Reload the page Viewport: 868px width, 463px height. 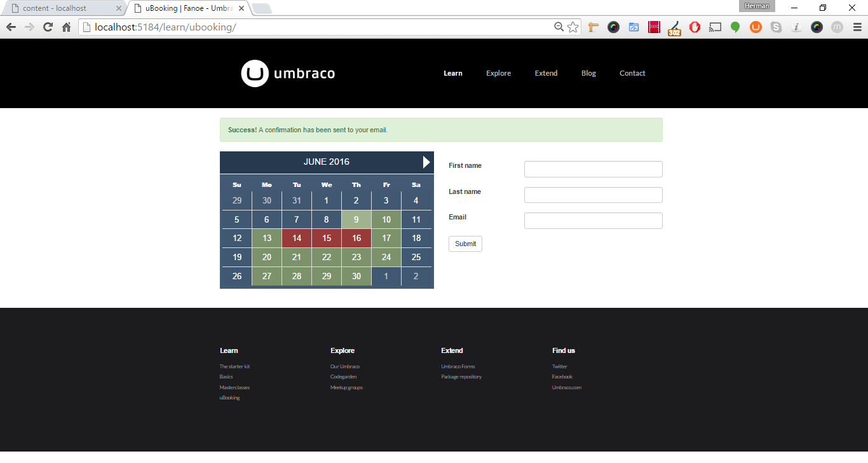pos(48,27)
